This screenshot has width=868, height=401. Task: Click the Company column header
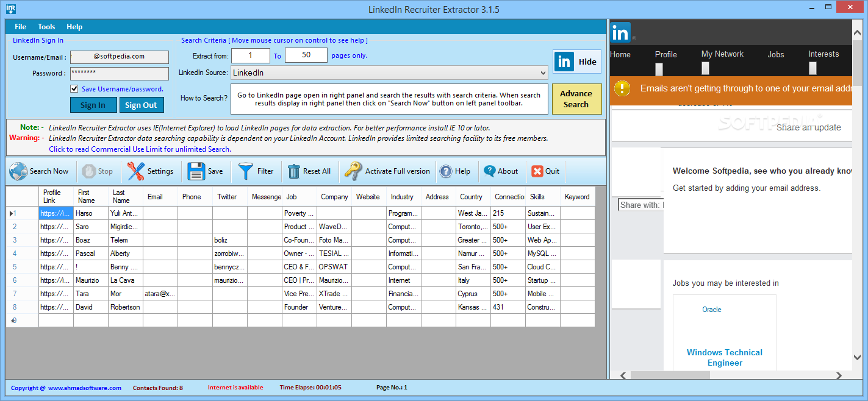334,196
